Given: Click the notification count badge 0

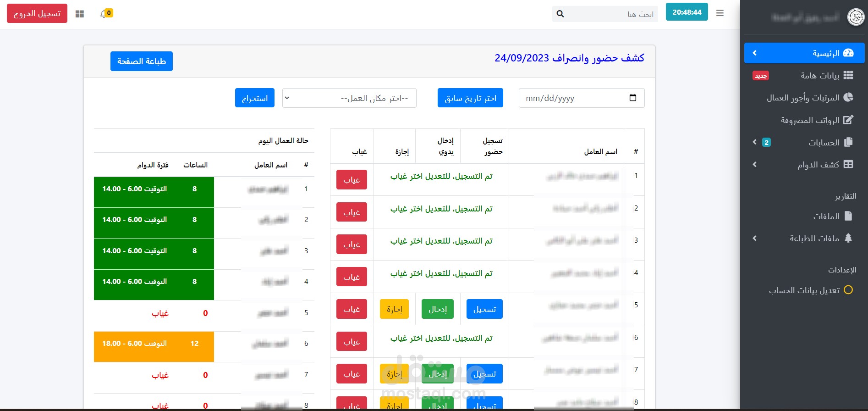Looking at the screenshot, I should pyautogui.click(x=109, y=13).
